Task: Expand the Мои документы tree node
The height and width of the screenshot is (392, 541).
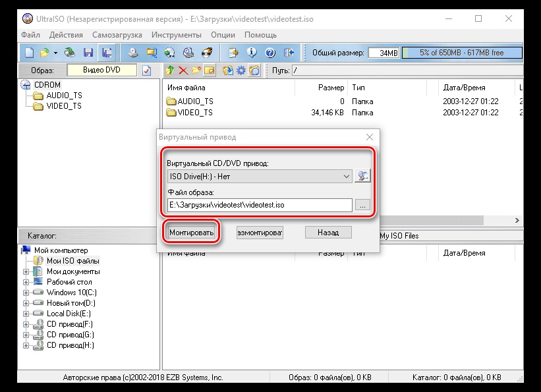Action: click(26, 271)
